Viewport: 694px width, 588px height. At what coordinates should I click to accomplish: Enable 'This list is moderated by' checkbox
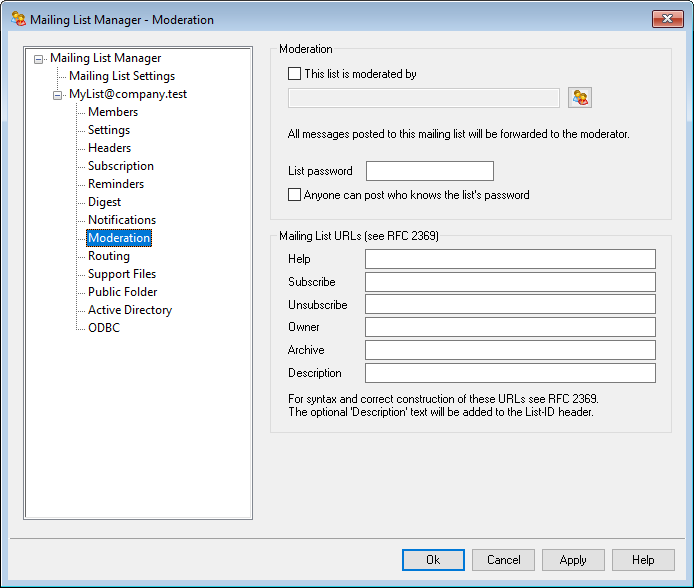pos(294,73)
